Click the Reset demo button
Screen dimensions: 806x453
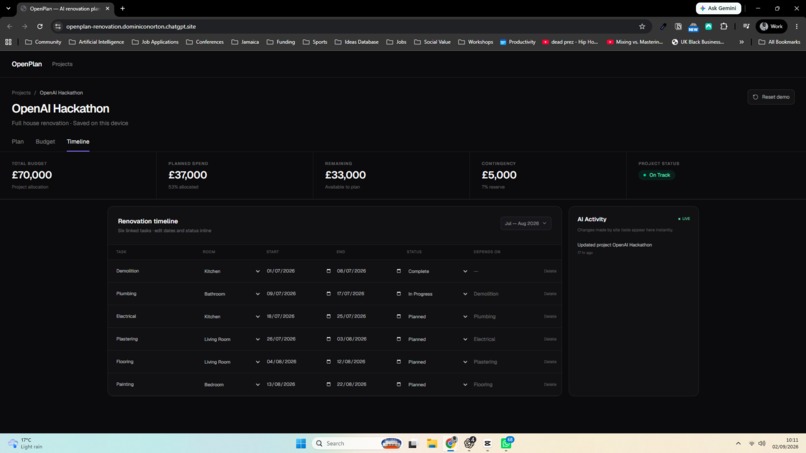(771, 97)
